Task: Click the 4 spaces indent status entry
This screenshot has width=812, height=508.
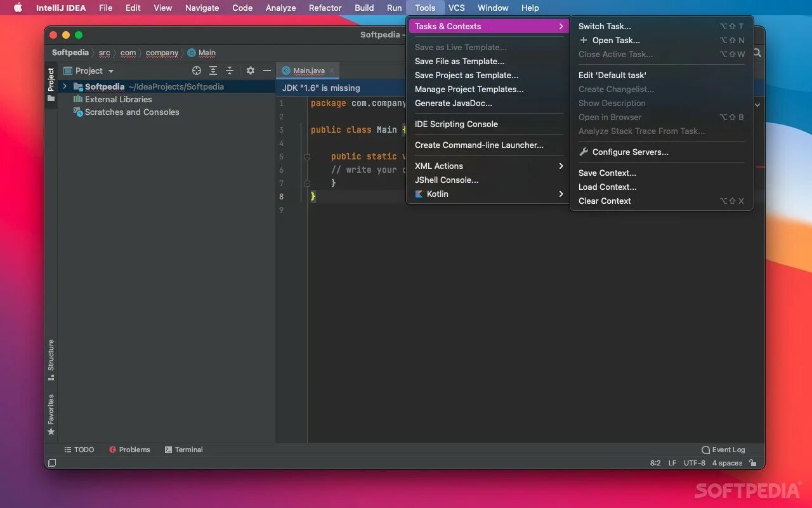Action: click(x=727, y=463)
